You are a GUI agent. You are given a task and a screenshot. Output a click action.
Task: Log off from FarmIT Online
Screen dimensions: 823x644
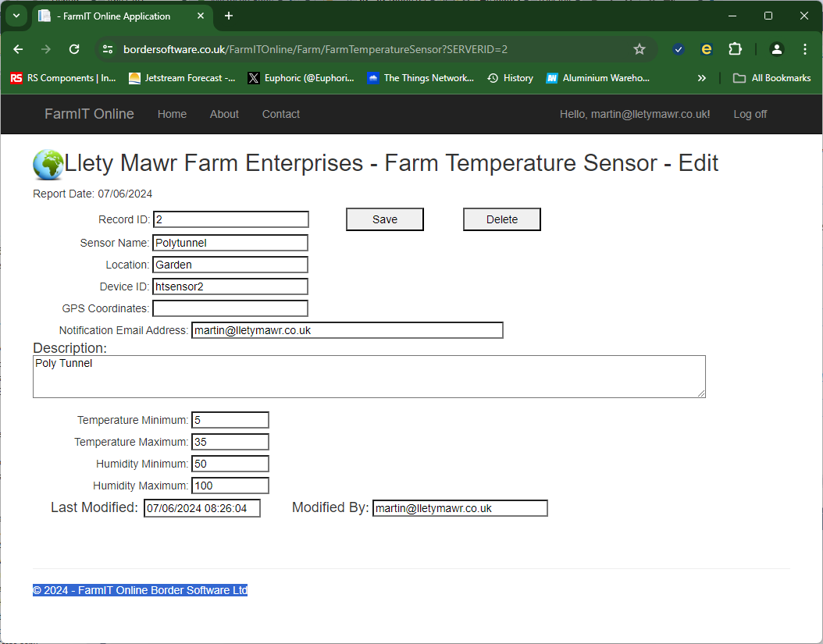(x=750, y=114)
